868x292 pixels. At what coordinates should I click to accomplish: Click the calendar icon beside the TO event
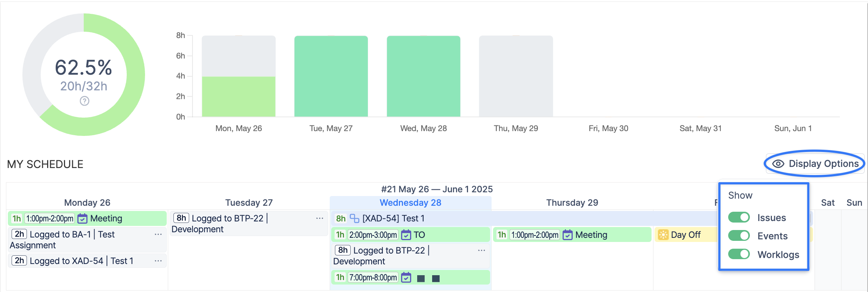(x=406, y=235)
